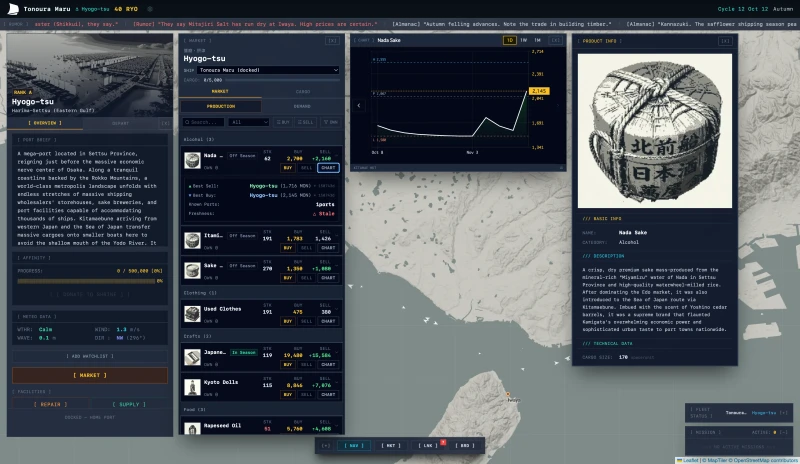Open CHART for Nada Sake
800x464 pixels.
pos(328,167)
